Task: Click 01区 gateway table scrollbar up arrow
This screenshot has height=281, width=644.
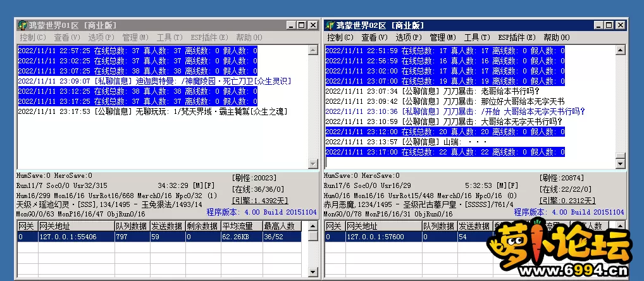Action: (x=313, y=226)
